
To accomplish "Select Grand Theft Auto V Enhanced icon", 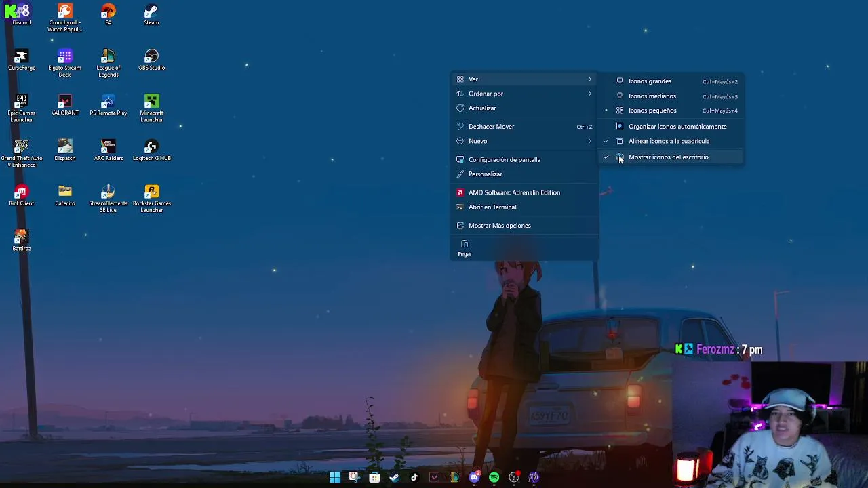I will click(x=21, y=155).
